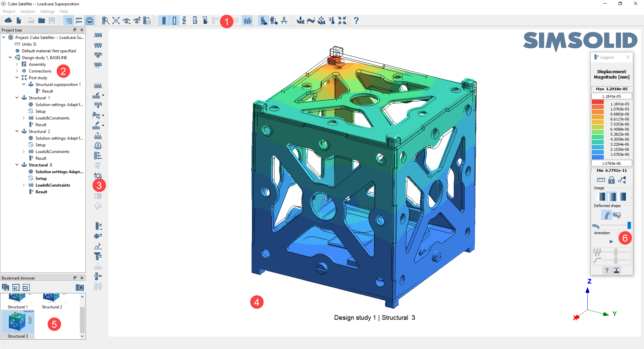Click the deformed shape scale slider handle

click(x=629, y=226)
